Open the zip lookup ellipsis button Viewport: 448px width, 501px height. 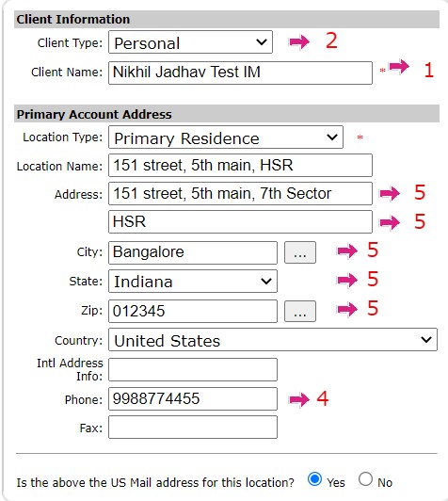[x=300, y=311]
